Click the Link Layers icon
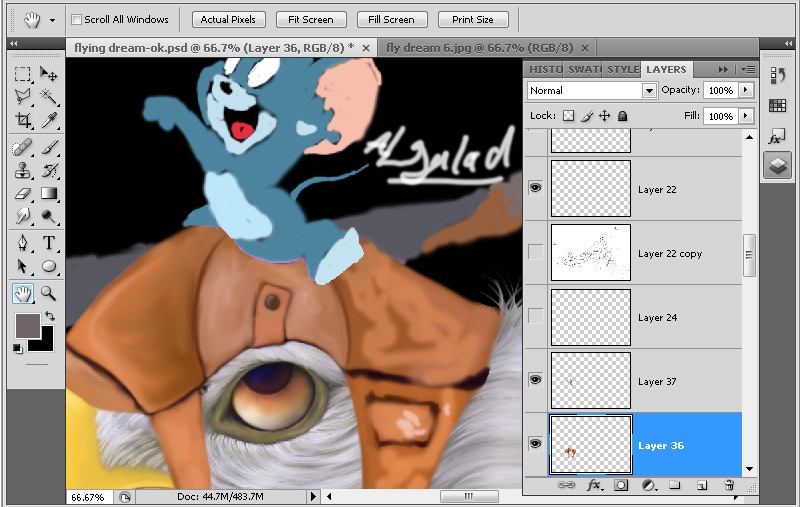Screen dimensions: 800x507 (565, 485)
